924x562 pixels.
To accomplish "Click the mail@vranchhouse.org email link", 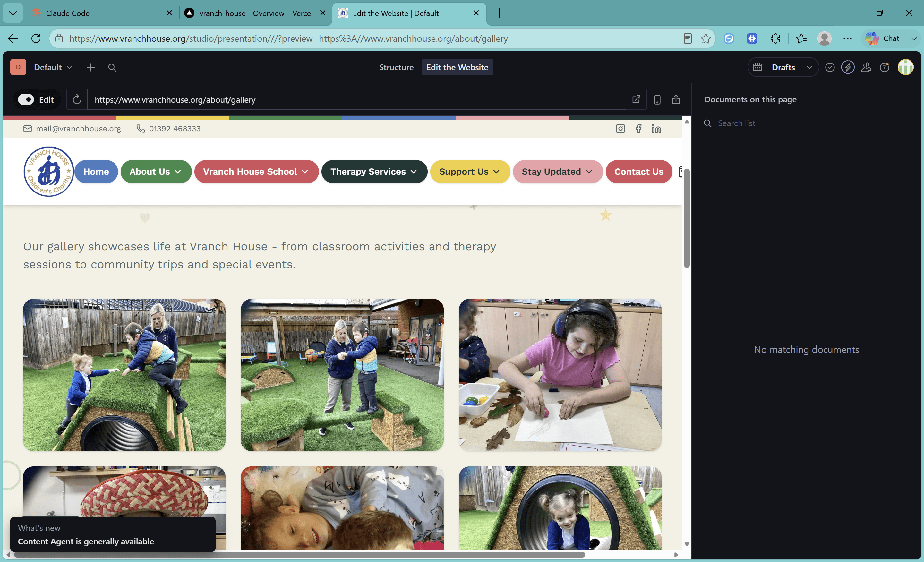I will (x=72, y=129).
